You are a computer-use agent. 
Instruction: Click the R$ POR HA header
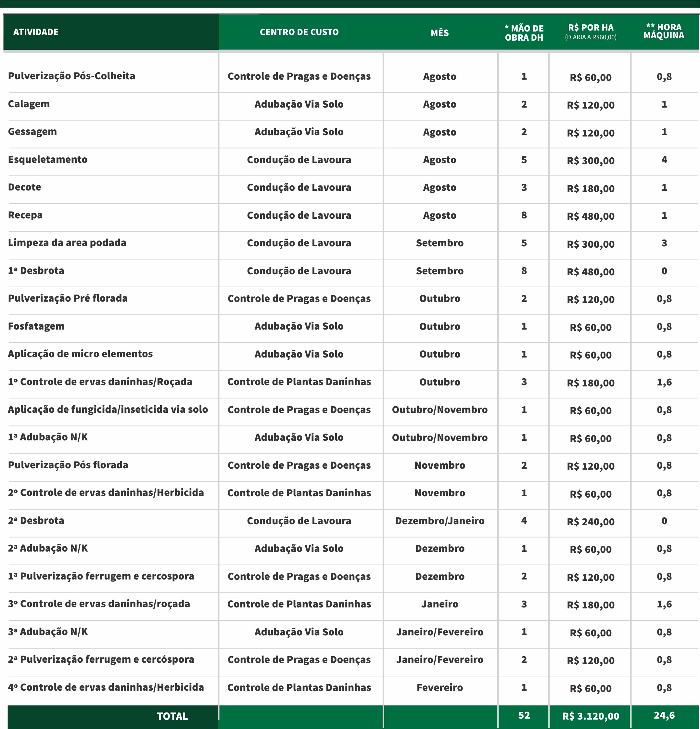click(591, 32)
